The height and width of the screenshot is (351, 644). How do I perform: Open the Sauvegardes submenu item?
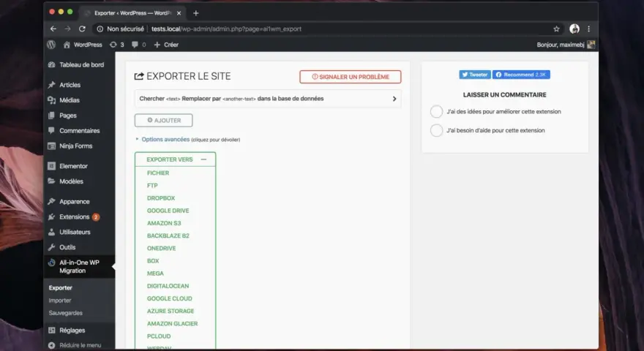[x=66, y=313]
